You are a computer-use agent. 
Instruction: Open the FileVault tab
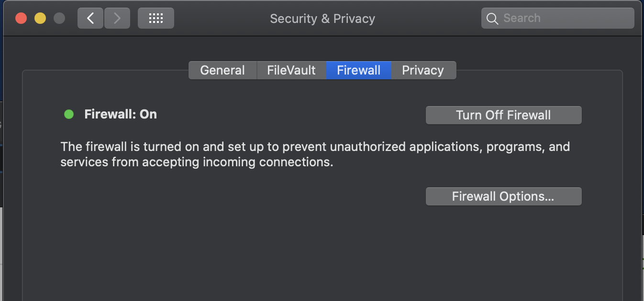point(291,70)
